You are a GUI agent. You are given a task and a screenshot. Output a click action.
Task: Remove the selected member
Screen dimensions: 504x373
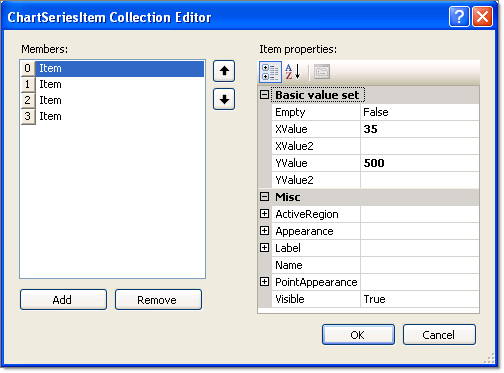pyautogui.click(x=158, y=300)
